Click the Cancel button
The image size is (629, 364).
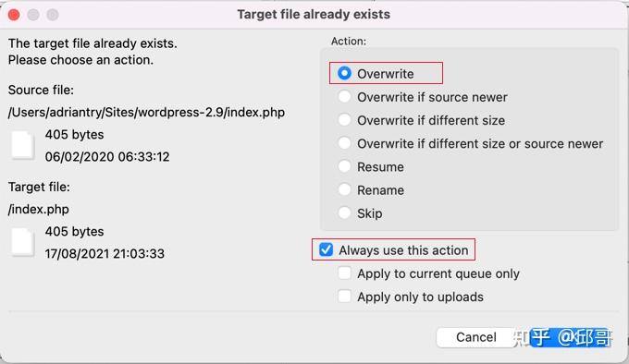coord(476,337)
